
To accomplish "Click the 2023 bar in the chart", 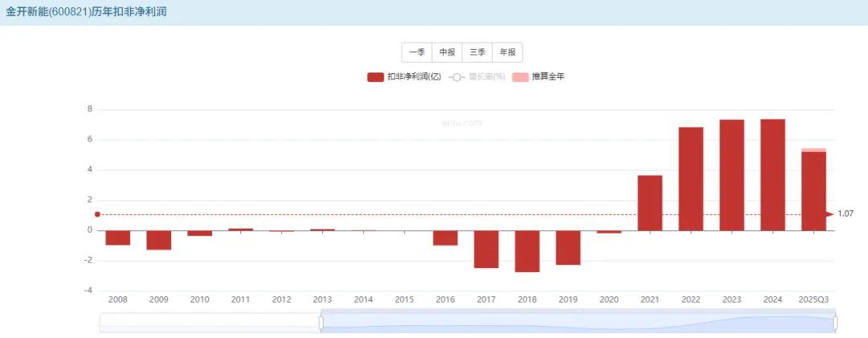I will click(x=732, y=175).
